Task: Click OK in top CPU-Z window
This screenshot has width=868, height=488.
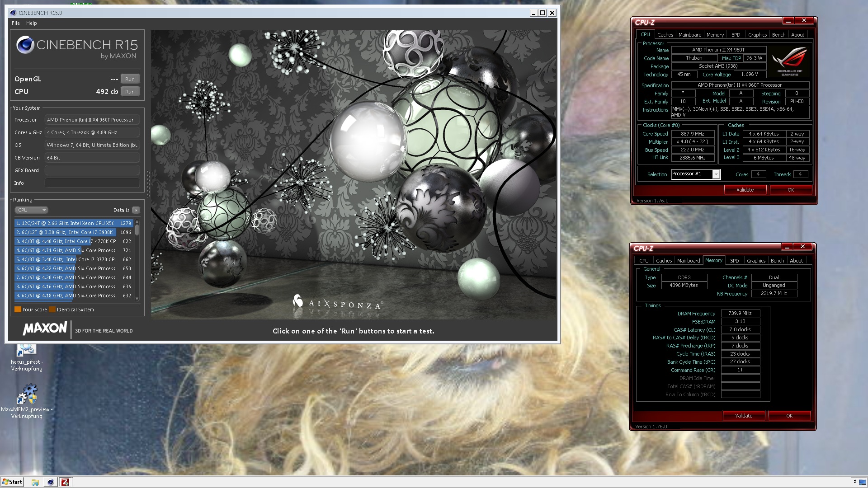Action: (791, 190)
